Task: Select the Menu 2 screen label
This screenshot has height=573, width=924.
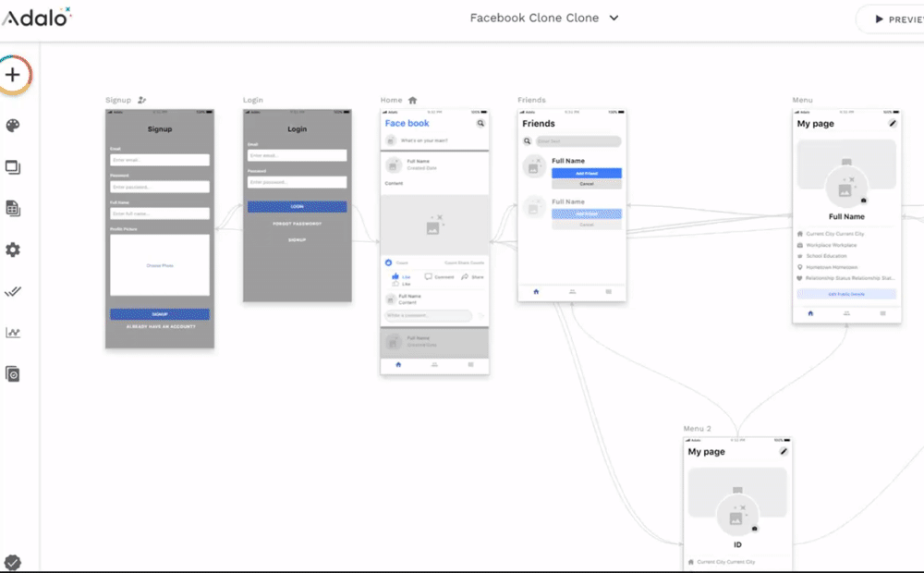Action: [x=697, y=429]
